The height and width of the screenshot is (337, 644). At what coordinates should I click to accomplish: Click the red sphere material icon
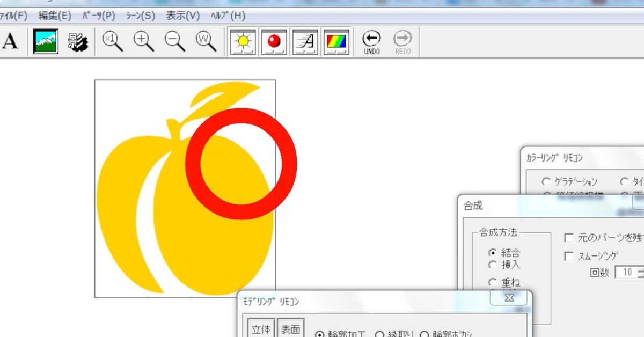tap(274, 42)
